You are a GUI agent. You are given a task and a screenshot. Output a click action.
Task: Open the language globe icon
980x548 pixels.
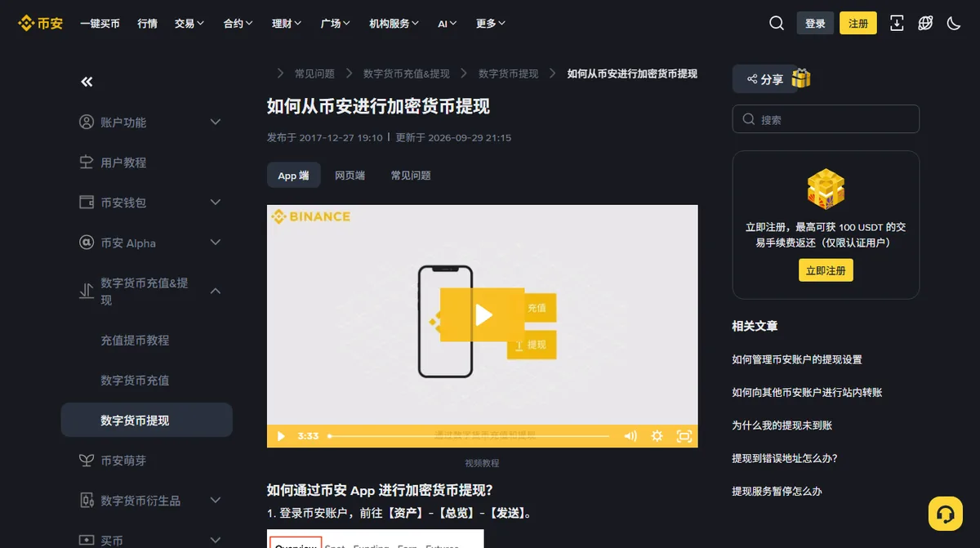(925, 23)
